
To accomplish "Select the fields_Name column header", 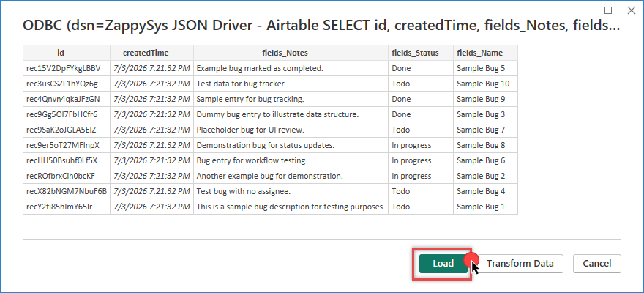I will click(485, 53).
